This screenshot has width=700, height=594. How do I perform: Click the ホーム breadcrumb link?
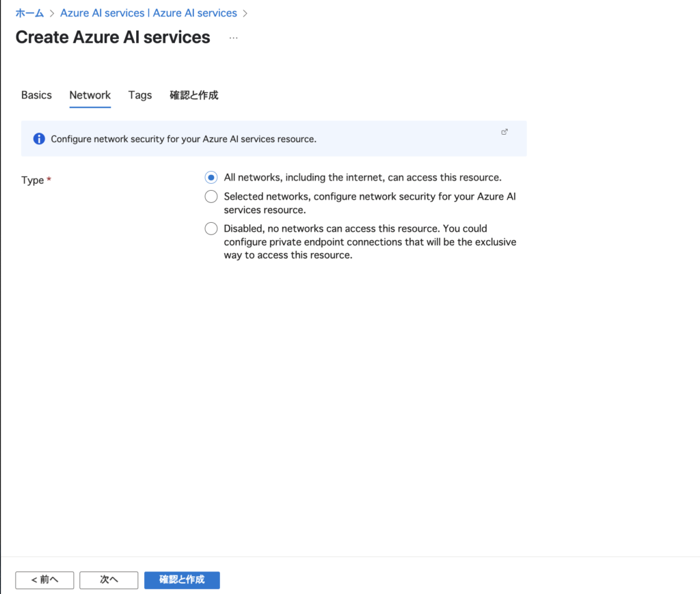[29, 13]
